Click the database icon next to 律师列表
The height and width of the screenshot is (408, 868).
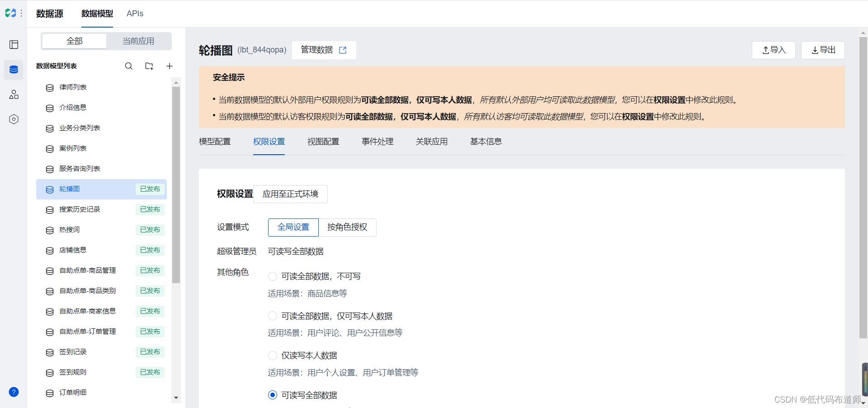click(50, 88)
